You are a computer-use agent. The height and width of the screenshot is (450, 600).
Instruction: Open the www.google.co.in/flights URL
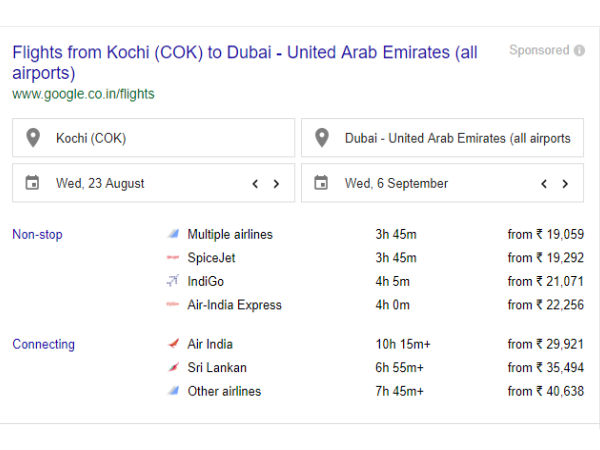[x=83, y=94]
